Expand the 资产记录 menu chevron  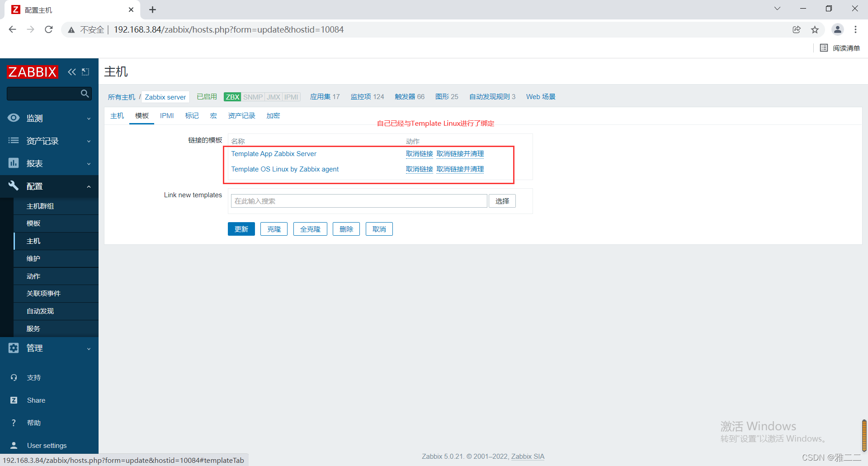tap(89, 141)
